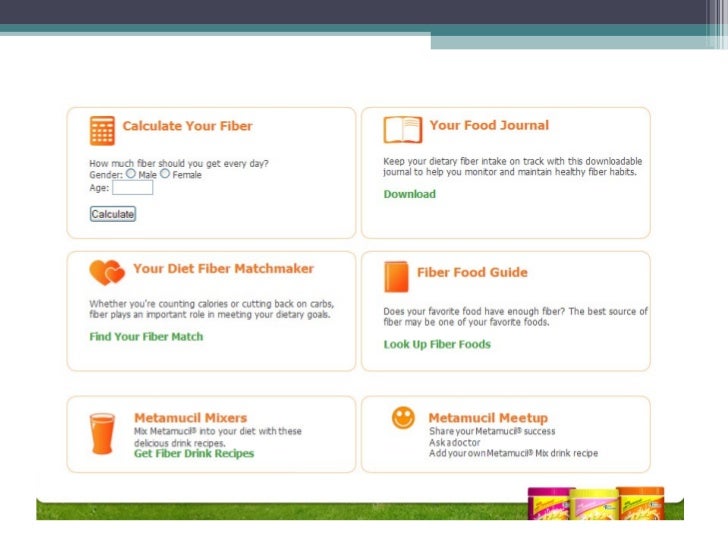Open the Download link for food journal
The image size is (728, 546).
410,194
